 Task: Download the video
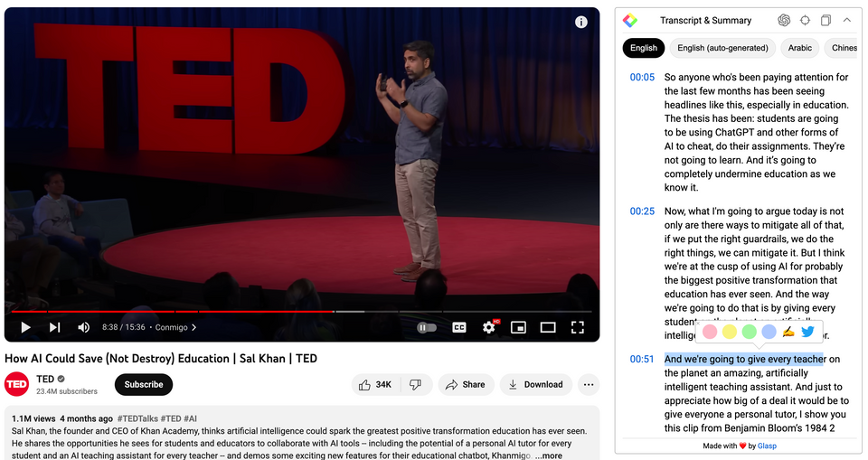pyautogui.click(x=535, y=385)
